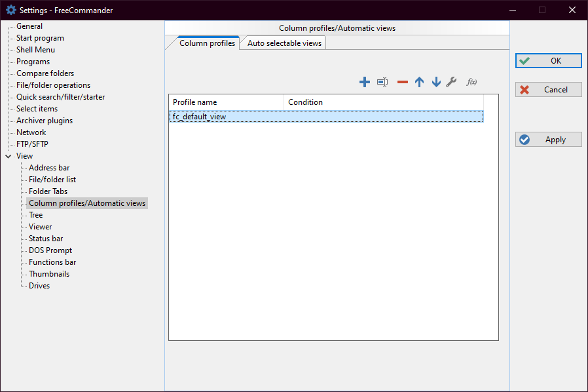Select Thumbnails under View

49,274
